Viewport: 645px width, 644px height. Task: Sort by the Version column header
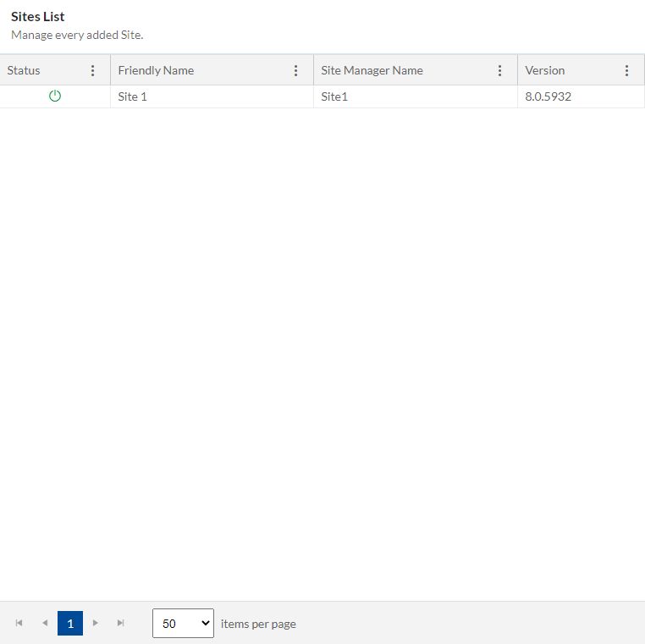point(544,71)
